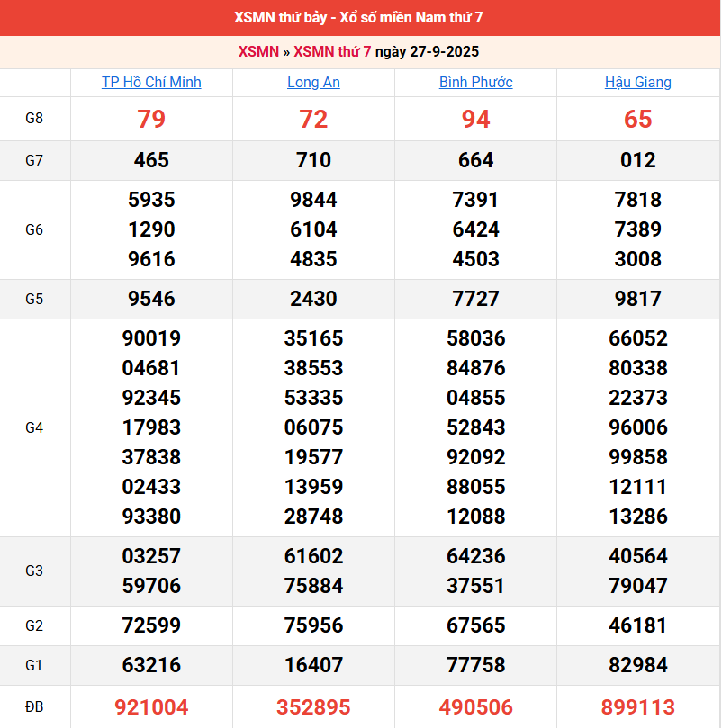Open the Hậu Giang province link
This screenshot has height=728, width=722.
(x=637, y=83)
